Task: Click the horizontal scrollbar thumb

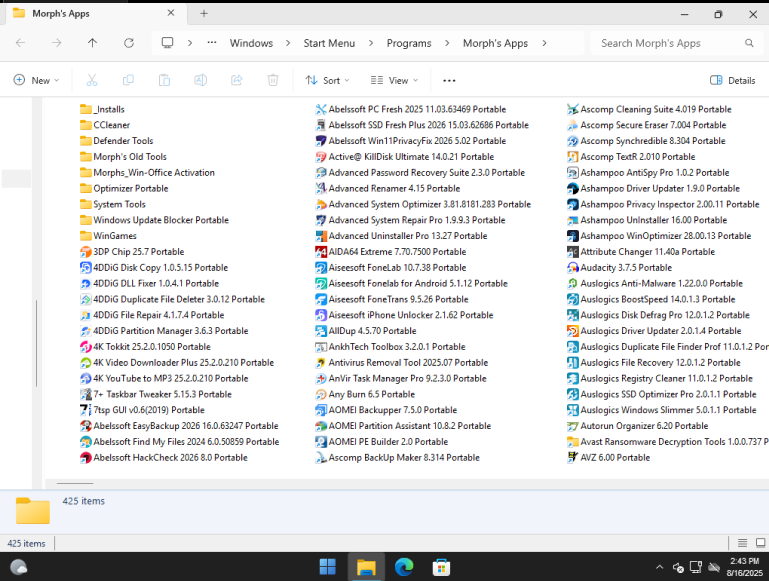Action: 75,483
